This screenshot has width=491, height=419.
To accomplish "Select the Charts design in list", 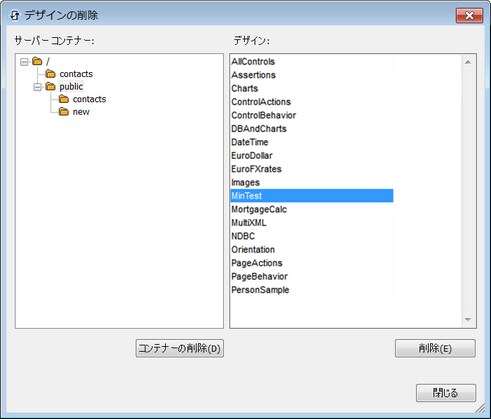I will [245, 88].
